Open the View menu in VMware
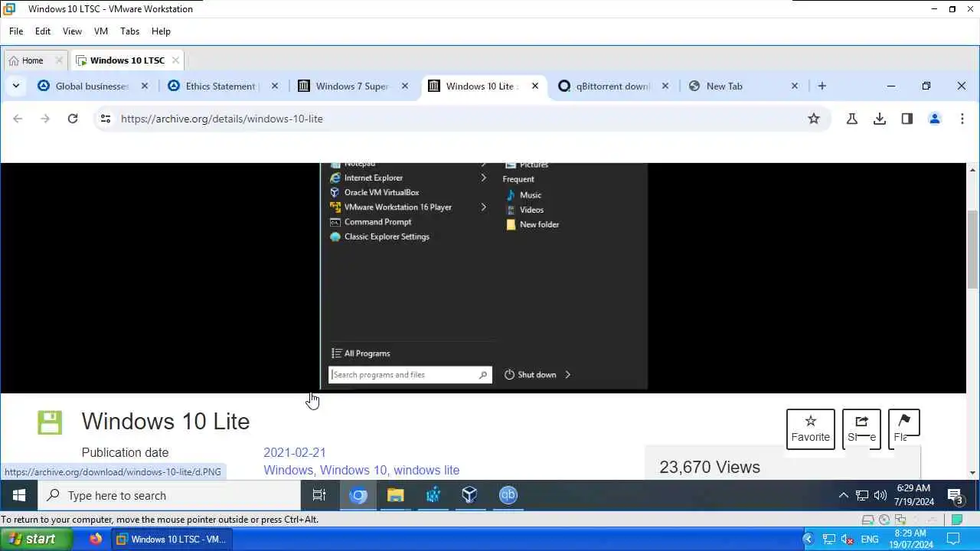The height and width of the screenshot is (551, 980). pos(72,31)
